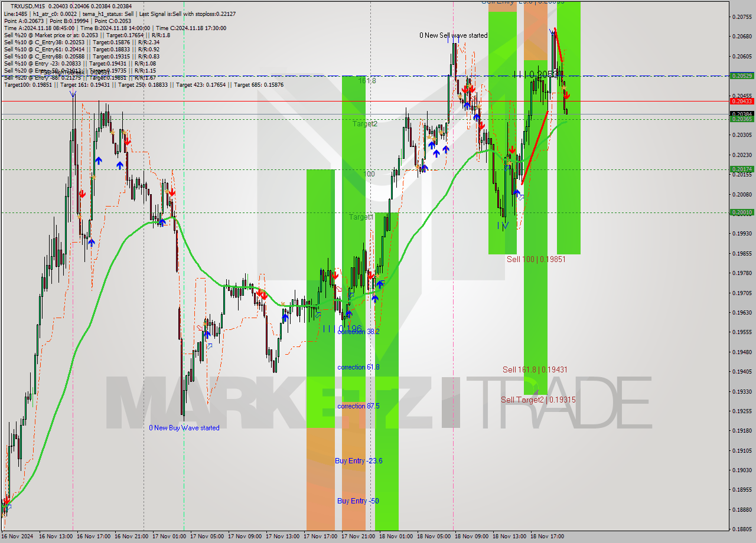The image size is (756, 543).
Task: Click the '17 Nov 13:00' time axis label
Action: pos(282,537)
